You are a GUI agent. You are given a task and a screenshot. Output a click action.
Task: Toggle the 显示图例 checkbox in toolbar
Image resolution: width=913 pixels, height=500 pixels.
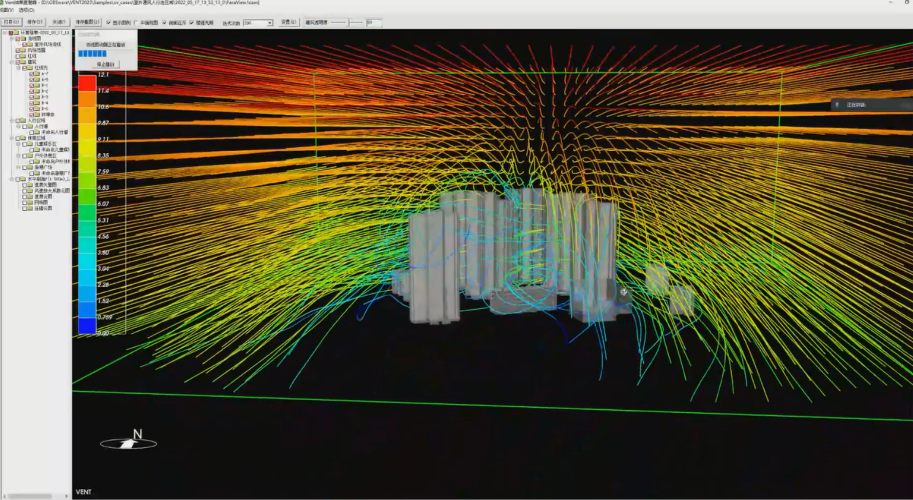[x=109, y=22]
